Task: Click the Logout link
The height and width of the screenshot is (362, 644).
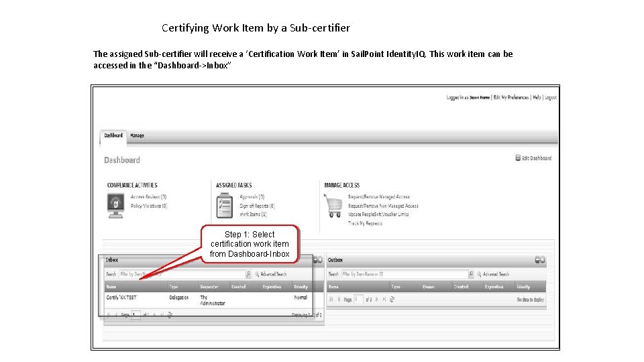Action: (x=551, y=98)
